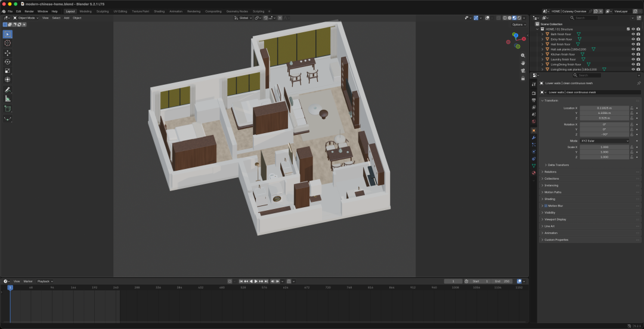Toggle the Rotation Z lock icon
The height and width of the screenshot is (329, 644).
pyautogui.click(x=631, y=134)
